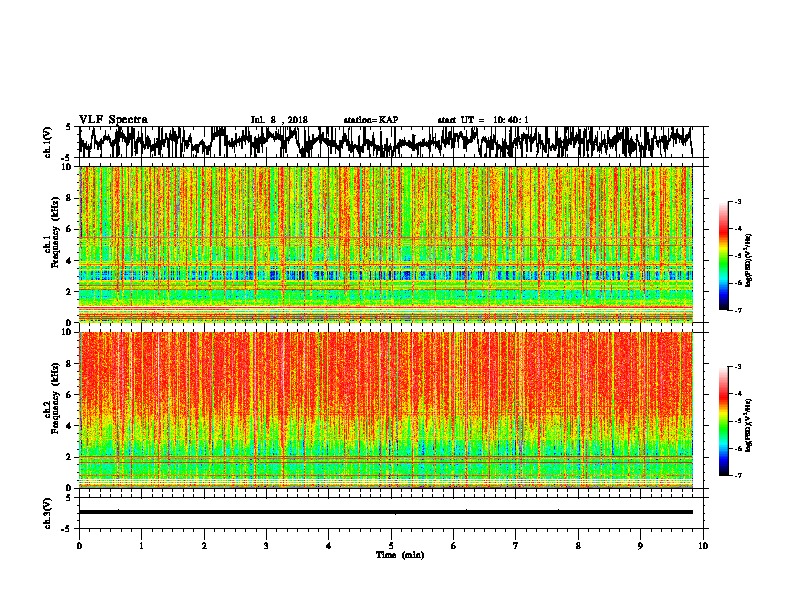Image resolution: width=792 pixels, height=612 pixels.
Task: Click time axis tick label "9"
Action: pyautogui.click(x=640, y=546)
